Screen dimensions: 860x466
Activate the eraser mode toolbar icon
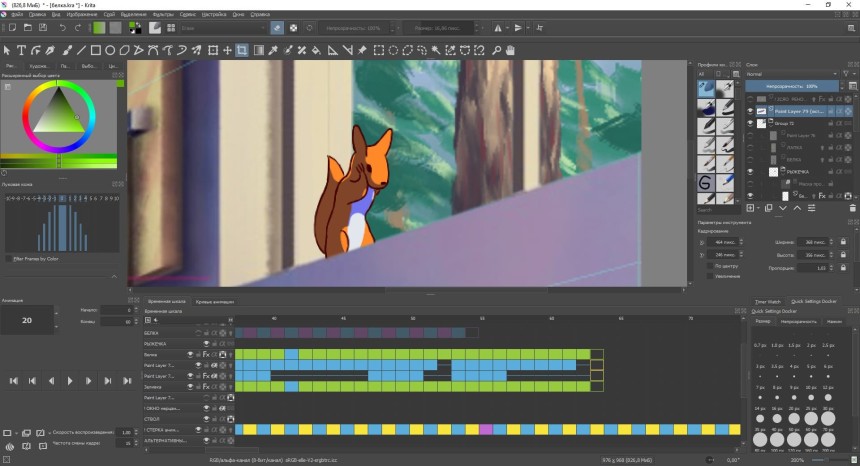pos(277,28)
